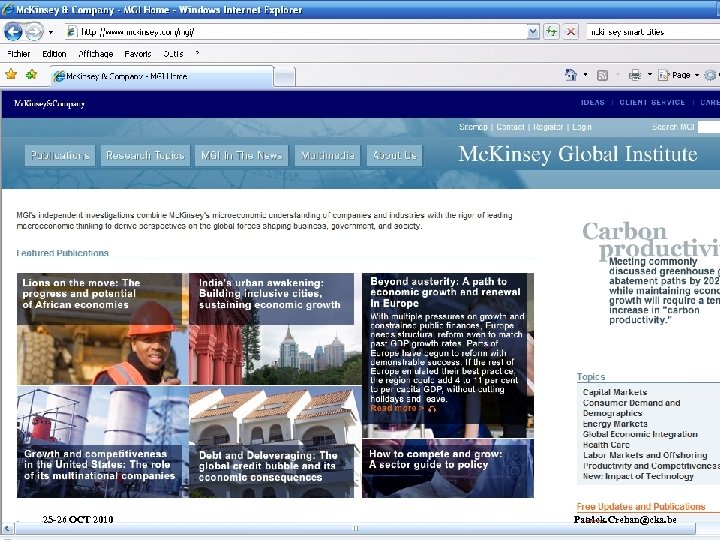Open the Favoris menu
This screenshot has height=540, width=720.
pos(138,54)
